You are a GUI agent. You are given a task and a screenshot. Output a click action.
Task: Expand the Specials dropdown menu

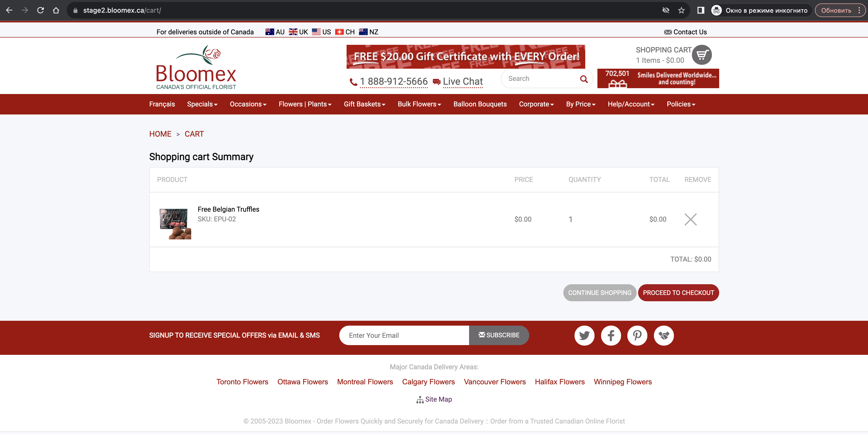pos(202,104)
